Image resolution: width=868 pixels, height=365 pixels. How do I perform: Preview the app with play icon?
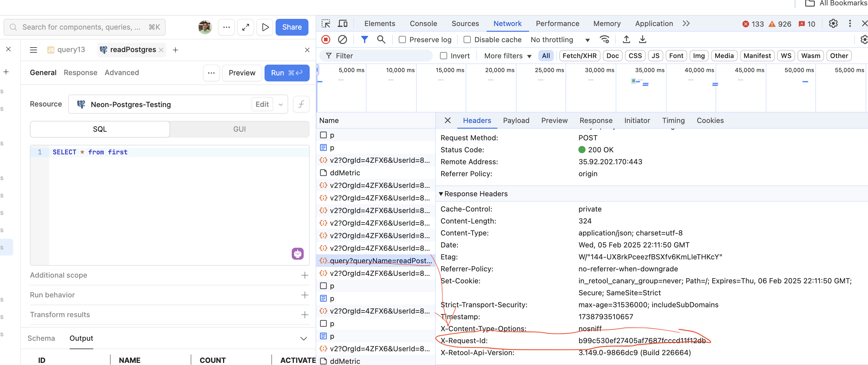pyautogui.click(x=265, y=27)
